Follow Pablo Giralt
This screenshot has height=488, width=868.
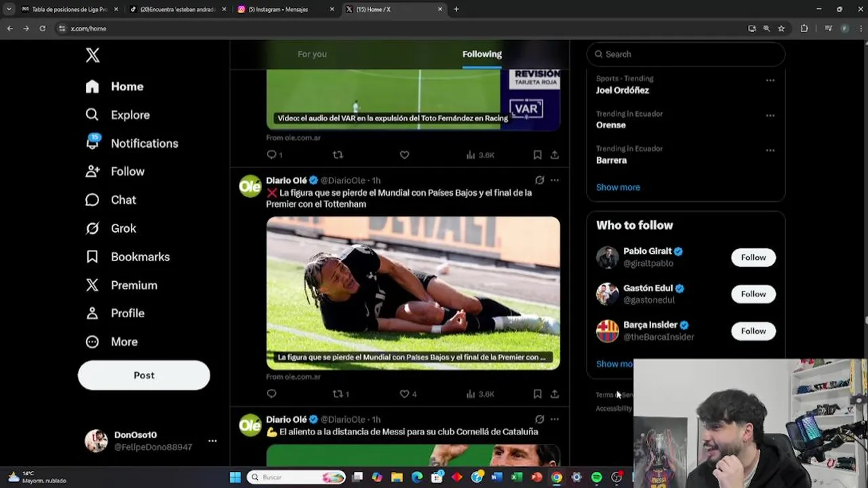[753, 258]
